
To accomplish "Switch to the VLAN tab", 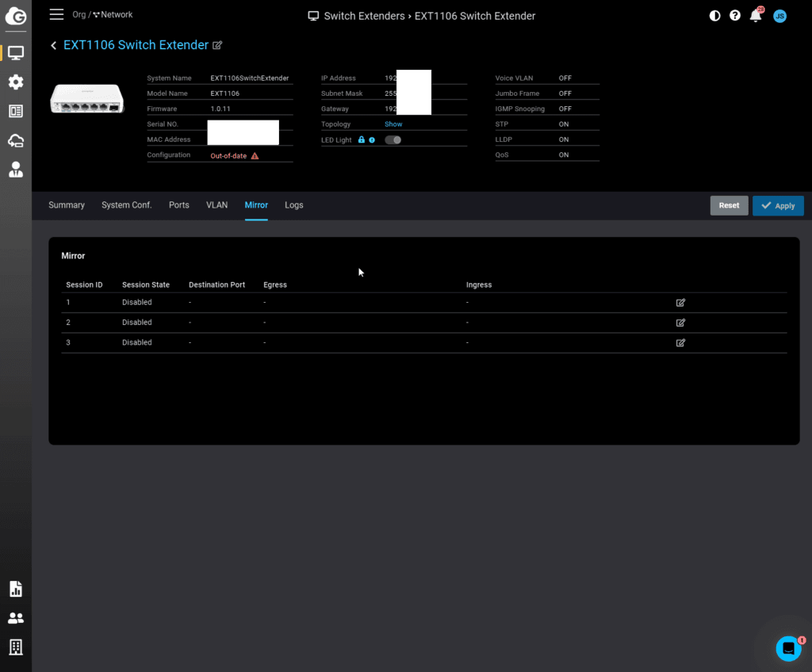I will coord(216,205).
